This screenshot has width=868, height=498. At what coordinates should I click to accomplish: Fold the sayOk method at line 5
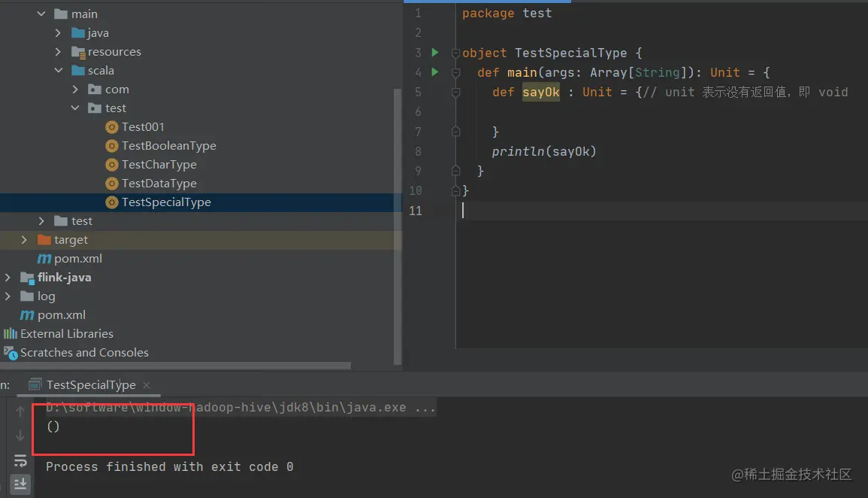pyautogui.click(x=455, y=93)
